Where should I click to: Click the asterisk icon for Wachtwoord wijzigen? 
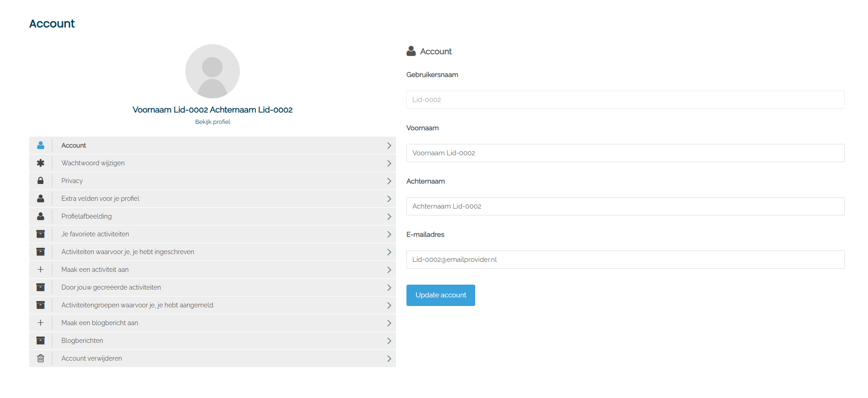(x=41, y=163)
